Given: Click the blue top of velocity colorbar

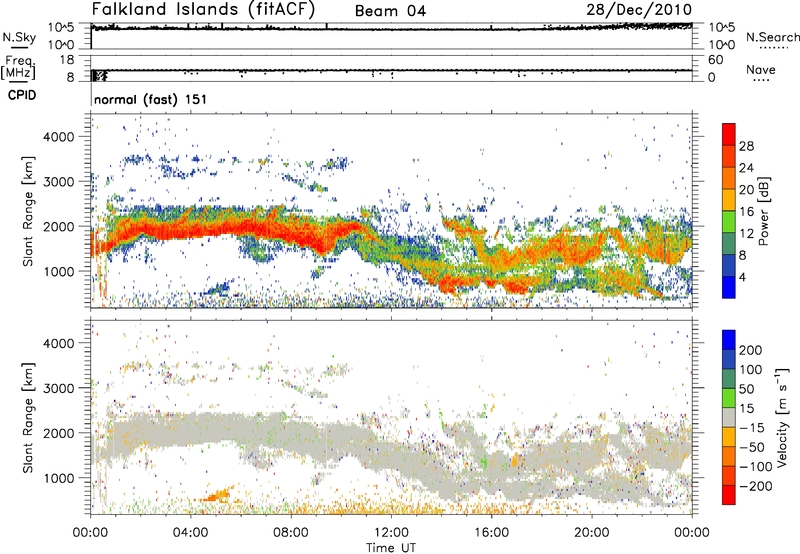Looking at the screenshot, I should click(729, 340).
